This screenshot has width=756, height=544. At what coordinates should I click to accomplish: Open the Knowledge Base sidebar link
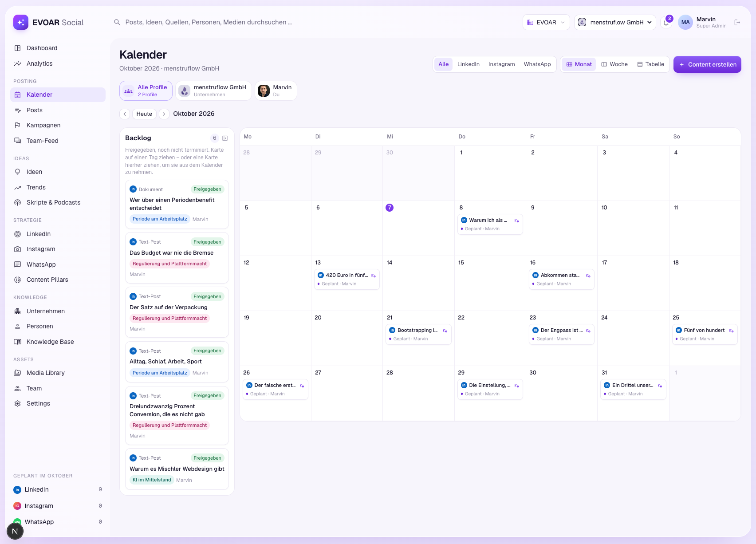(x=58, y=342)
